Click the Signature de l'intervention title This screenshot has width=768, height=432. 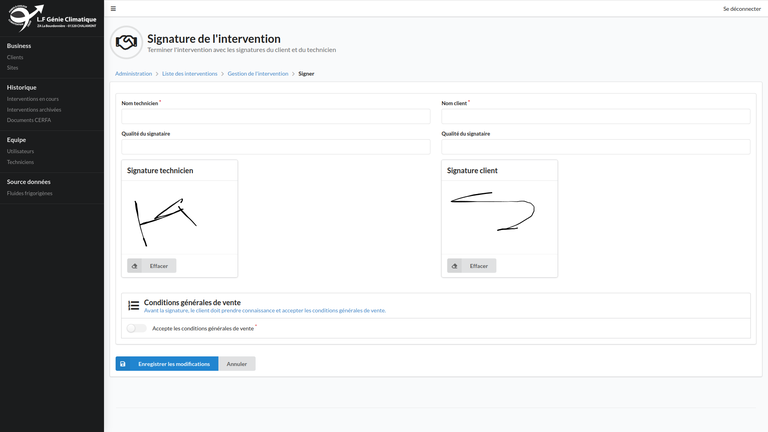[214, 39]
